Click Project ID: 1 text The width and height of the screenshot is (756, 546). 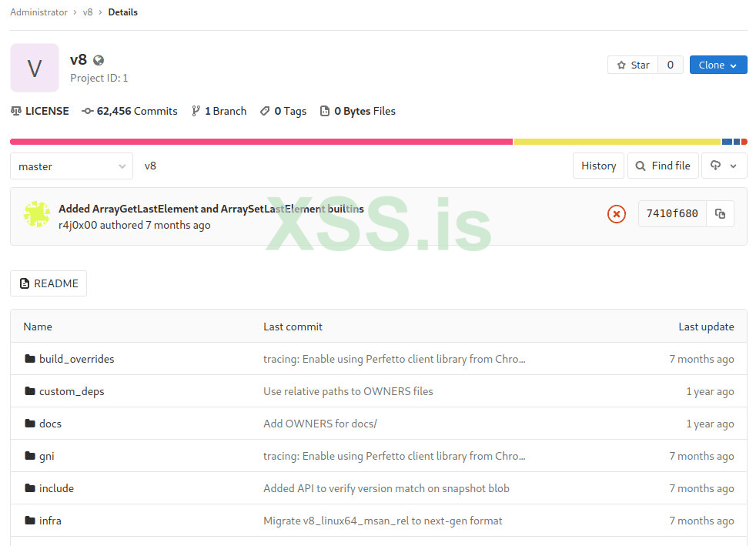click(99, 78)
